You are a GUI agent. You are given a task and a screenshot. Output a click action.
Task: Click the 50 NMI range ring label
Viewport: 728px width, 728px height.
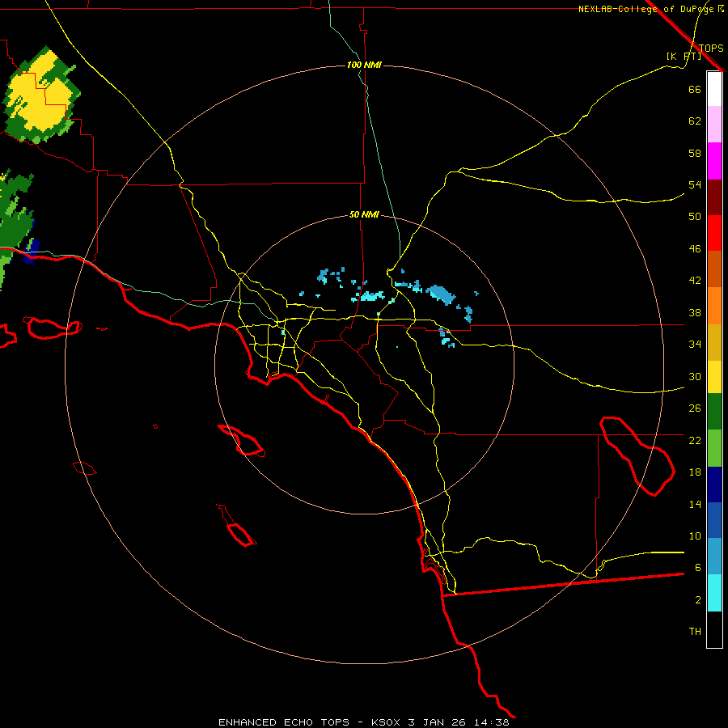(x=364, y=214)
